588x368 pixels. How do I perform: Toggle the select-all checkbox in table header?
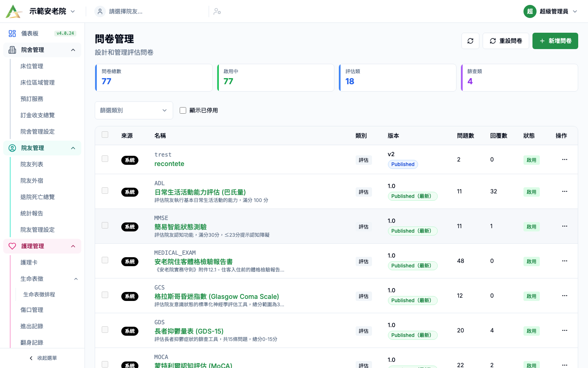pyautogui.click(x=105, y=135)
